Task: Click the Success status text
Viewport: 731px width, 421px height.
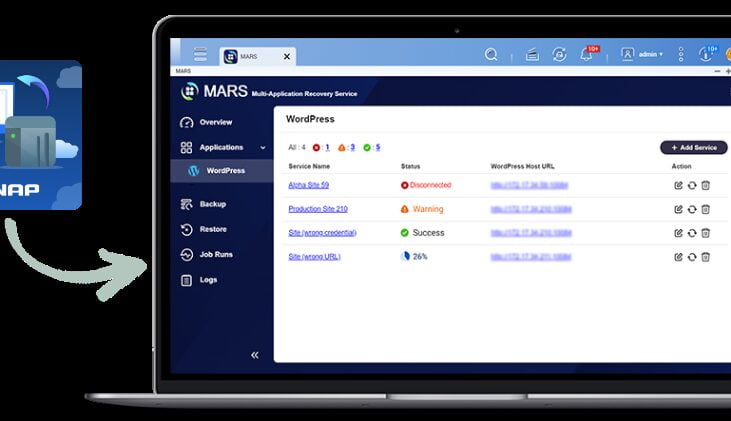Action: point(428,233)
